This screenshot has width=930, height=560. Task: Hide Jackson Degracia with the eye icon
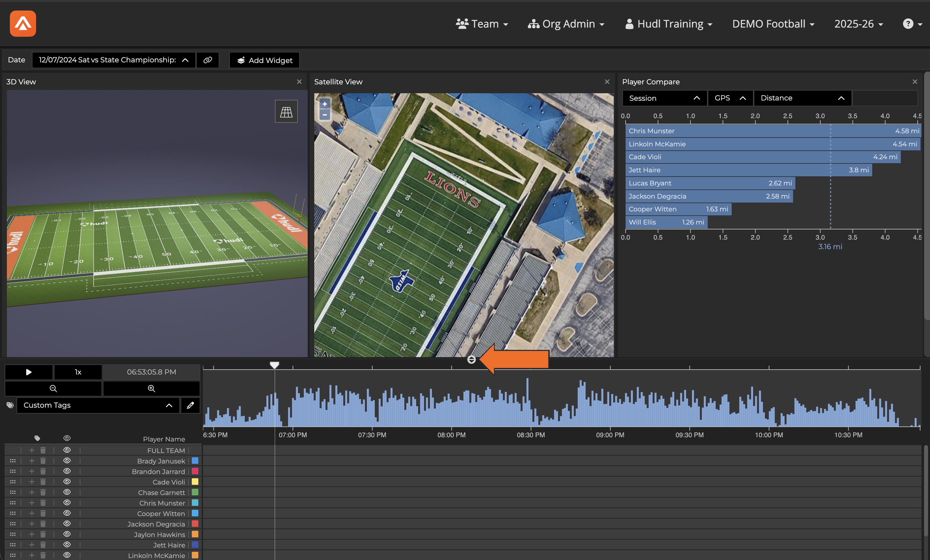pyautogui.click(x=67, y=524)
